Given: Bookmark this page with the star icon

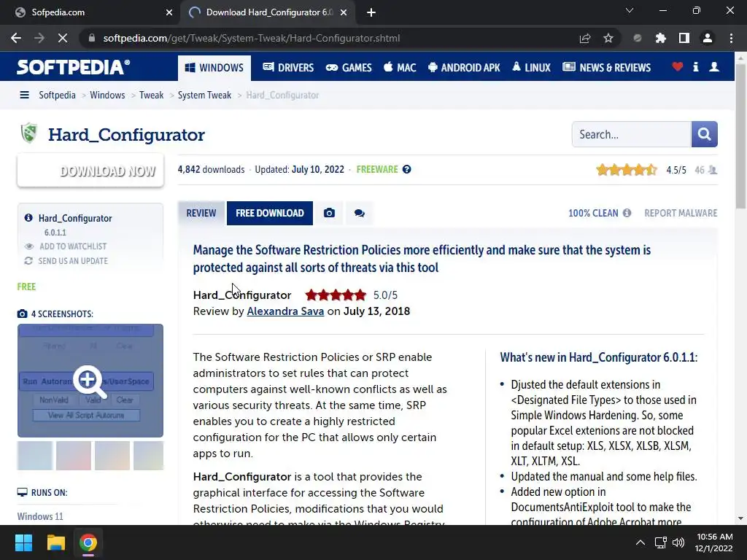Looking at the screenshot, I should [x=608, y=38].
